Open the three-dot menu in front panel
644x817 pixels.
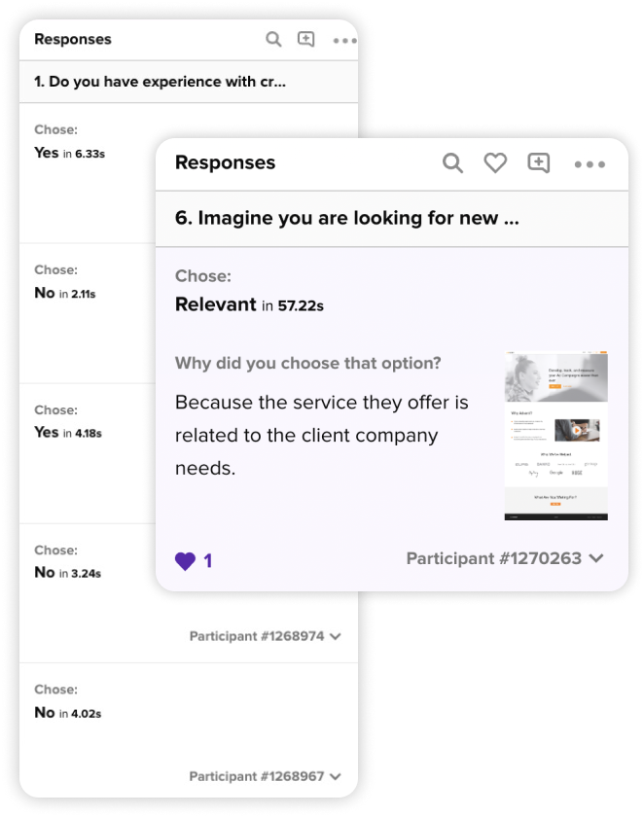point(590,164)
